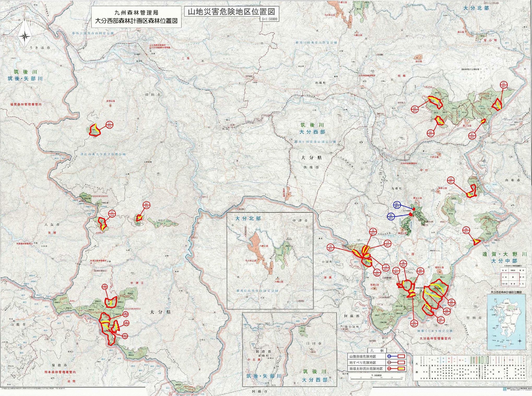The width and height of the screenshot is (532, 396).
Task: Select hazard marker 04/461
Action: coord(466,230)
